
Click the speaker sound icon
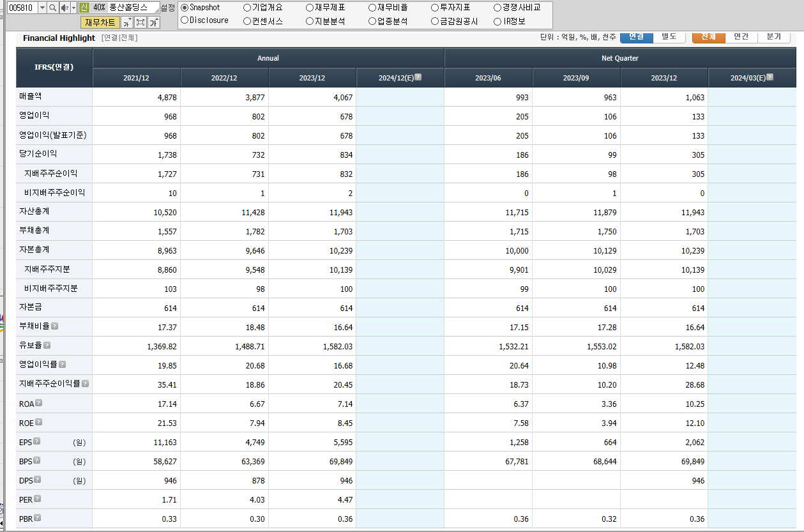64,8
